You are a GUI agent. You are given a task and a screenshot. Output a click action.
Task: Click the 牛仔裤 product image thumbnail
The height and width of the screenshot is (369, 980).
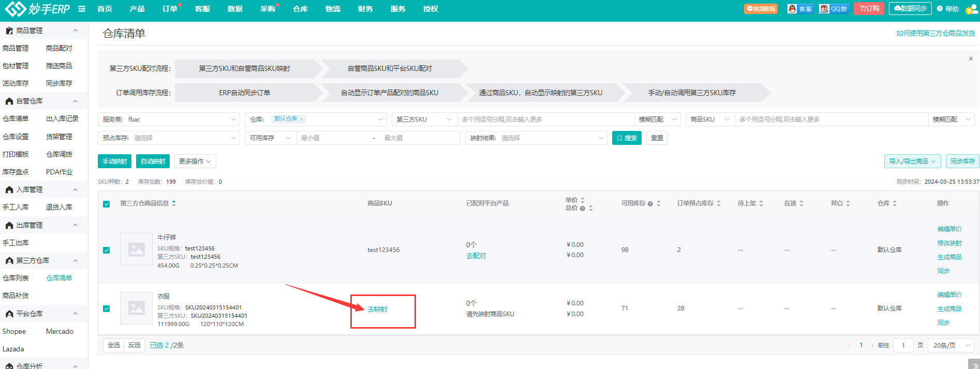137,249
